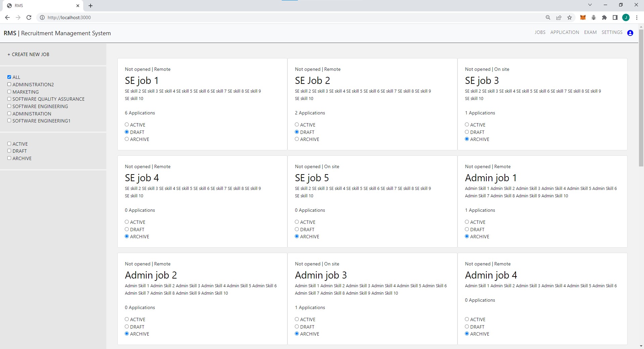The image size is (644, 349).
Task: Click the share icon in the toolbar
Action: [559, 17]
